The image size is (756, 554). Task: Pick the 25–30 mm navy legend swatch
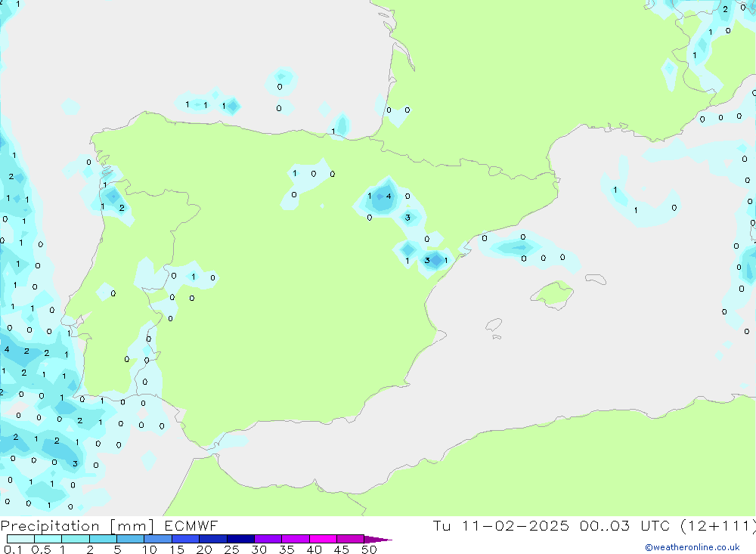240,539
